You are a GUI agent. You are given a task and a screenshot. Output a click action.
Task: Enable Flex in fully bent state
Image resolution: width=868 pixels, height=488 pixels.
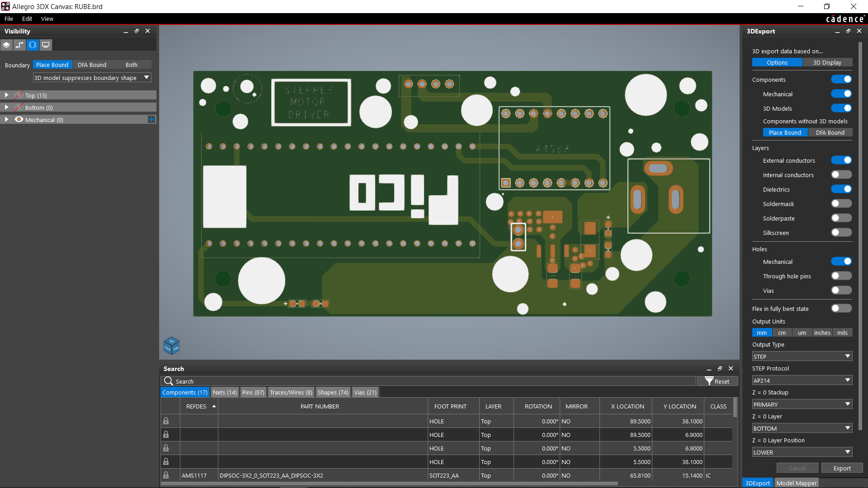pyautogui.click(x=841, y=309)
